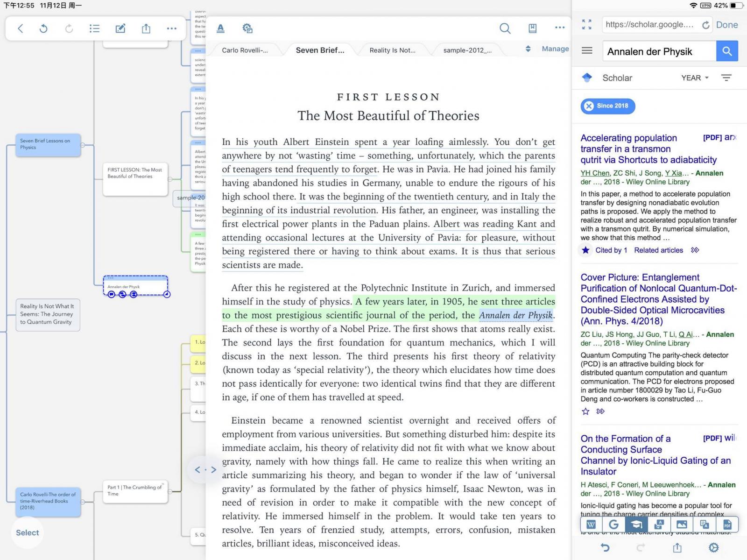This screenshot has height=560, width=747.
Task: Open the mindmap outline list view
Action: coord(94,28)
